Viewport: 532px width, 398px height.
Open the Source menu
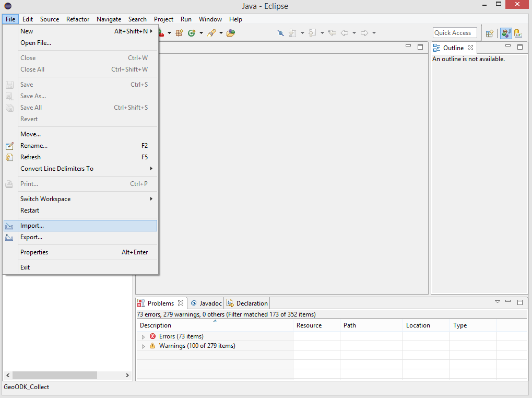pos(50,19)
